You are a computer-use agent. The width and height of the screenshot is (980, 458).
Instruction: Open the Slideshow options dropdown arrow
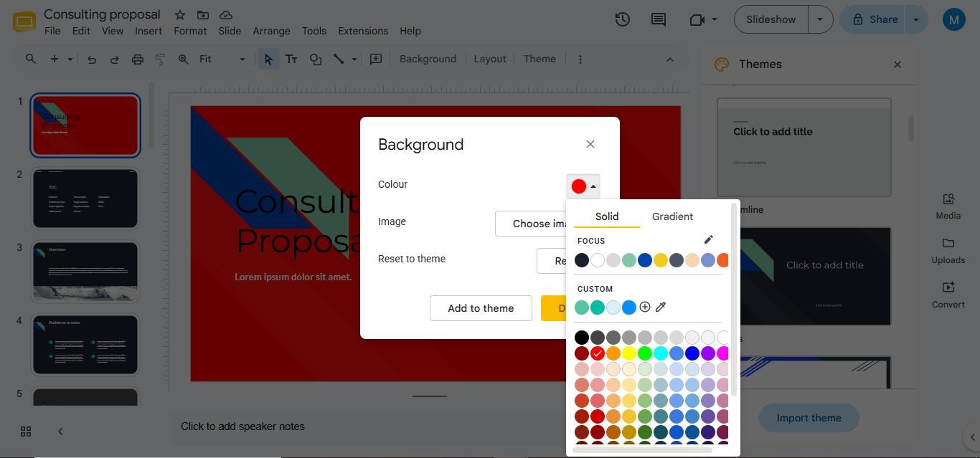820,19
